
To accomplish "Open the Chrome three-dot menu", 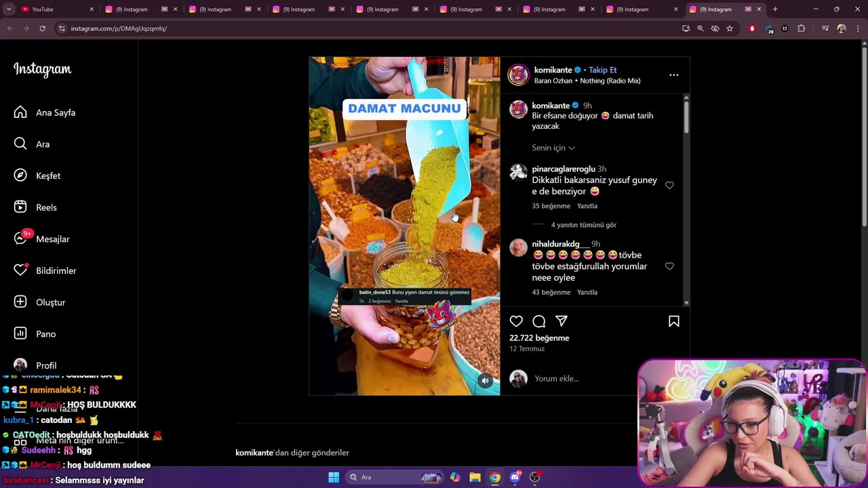I will (859, 28).
